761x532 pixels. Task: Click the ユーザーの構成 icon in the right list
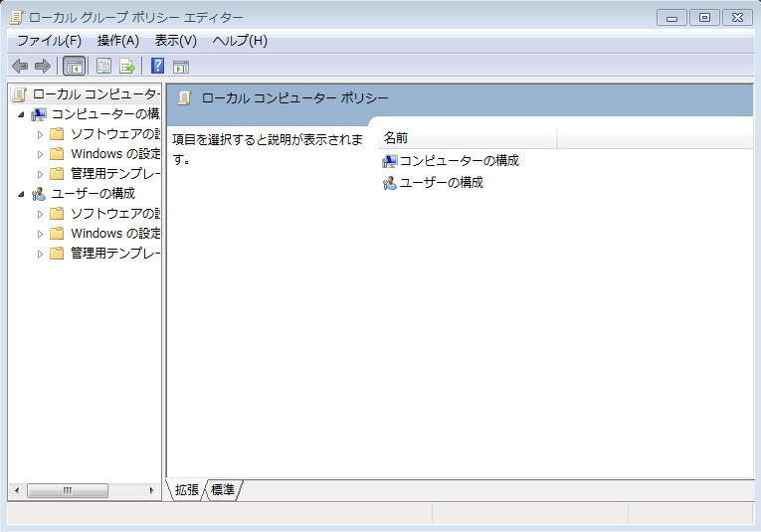click(389, 183)
